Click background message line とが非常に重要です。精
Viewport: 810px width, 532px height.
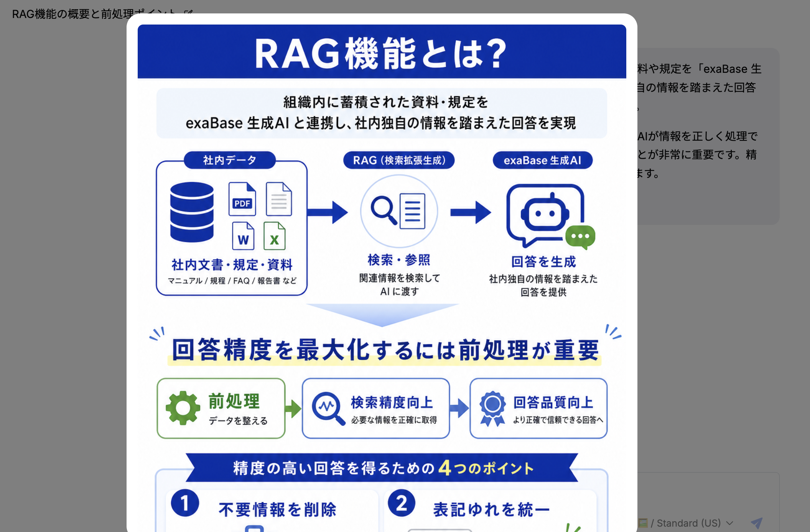[x=697, y=154]
